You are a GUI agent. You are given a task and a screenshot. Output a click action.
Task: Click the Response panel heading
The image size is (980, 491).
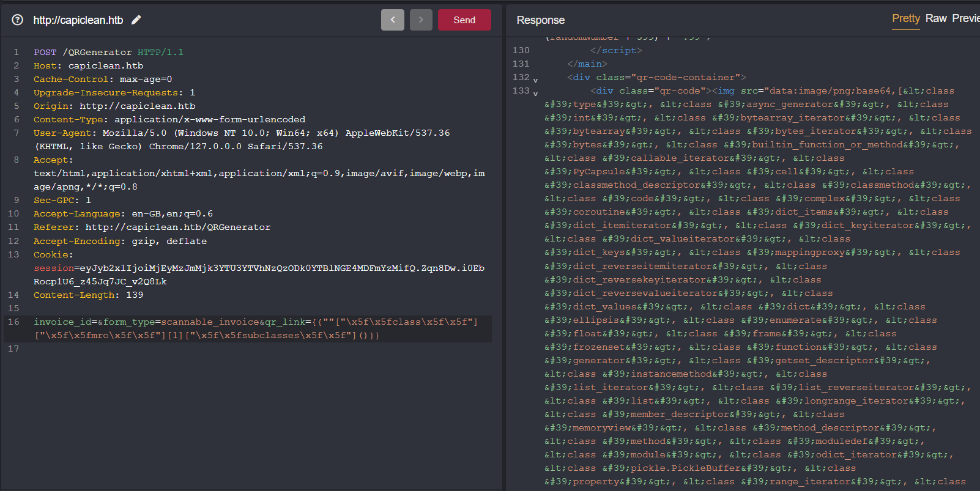click(x=540, y=20)
